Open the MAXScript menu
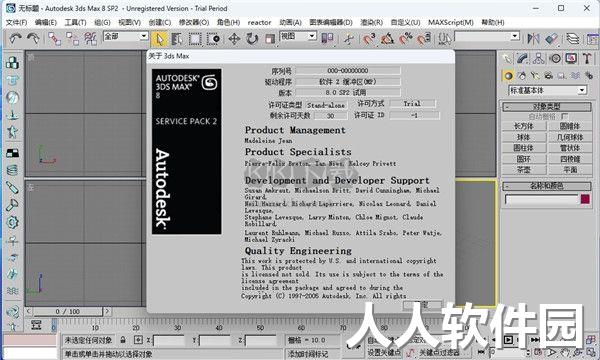600x360 pixels. (x=450, y=23)
